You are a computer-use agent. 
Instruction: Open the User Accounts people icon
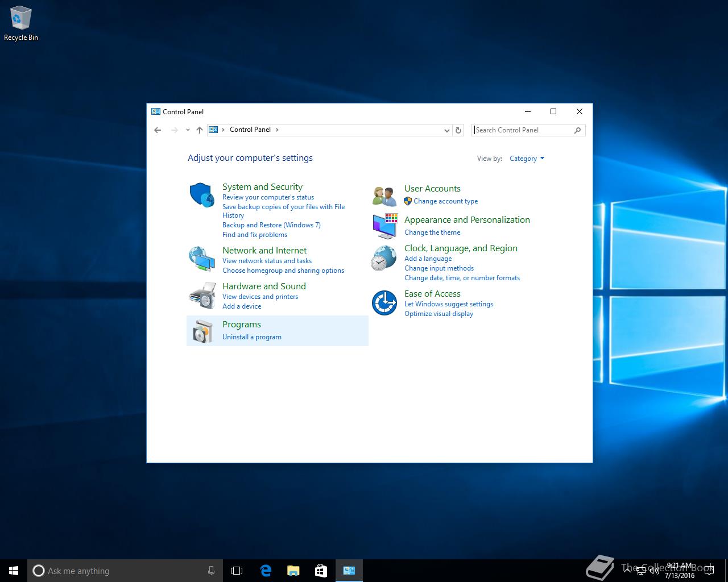[384, 196]
